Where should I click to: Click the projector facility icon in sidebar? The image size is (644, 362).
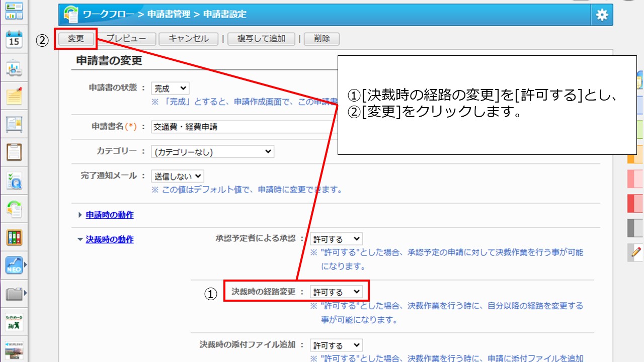pos(14,68)
